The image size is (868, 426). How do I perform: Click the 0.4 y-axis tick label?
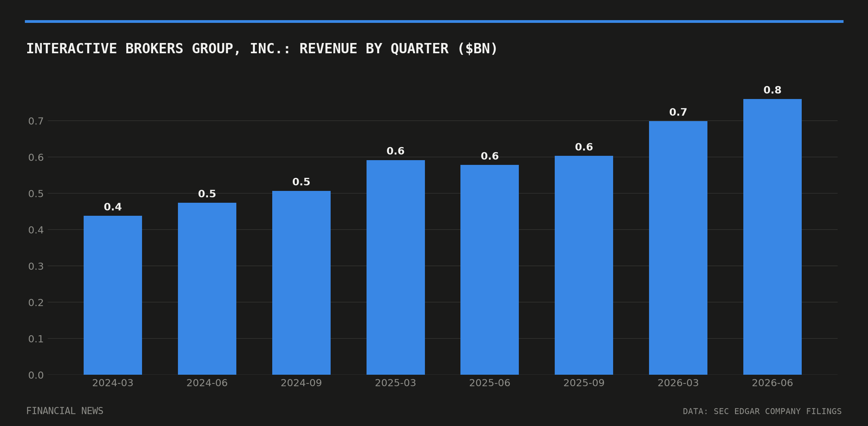click(36, 230)
